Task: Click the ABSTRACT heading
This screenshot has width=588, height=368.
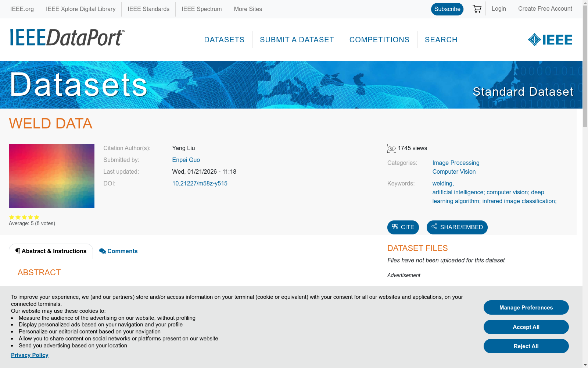Action: [39, 273]
